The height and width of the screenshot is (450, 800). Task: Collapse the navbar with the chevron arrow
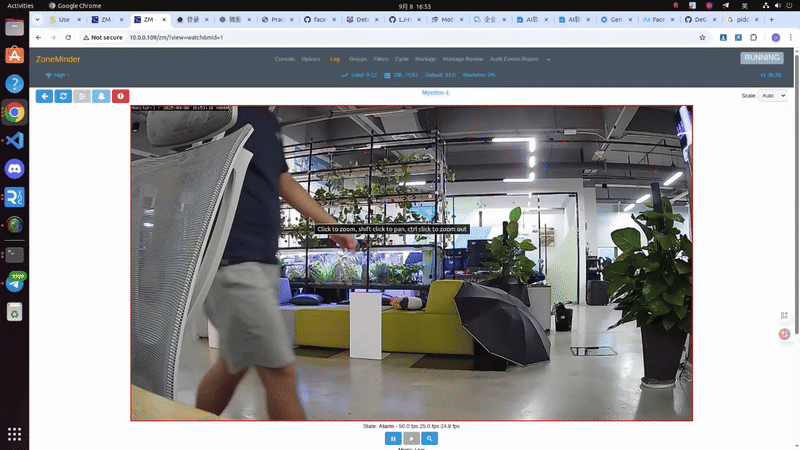[548, 59]
